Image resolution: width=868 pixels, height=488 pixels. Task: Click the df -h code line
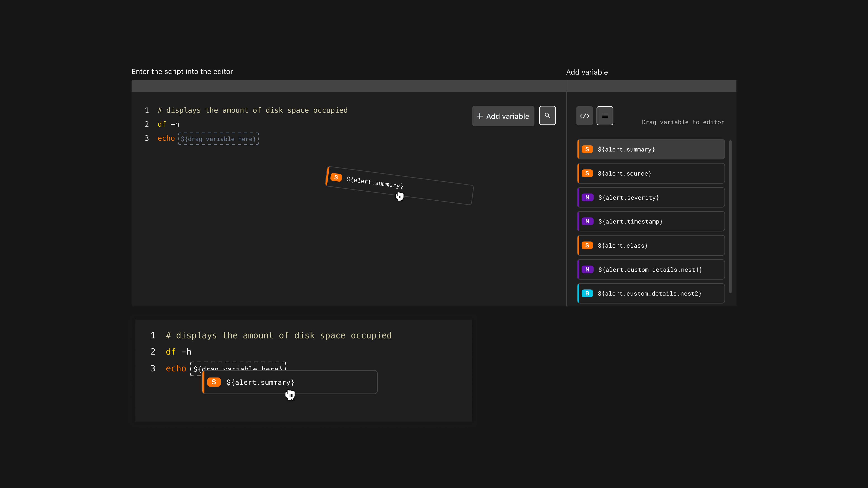pos(168,124)
